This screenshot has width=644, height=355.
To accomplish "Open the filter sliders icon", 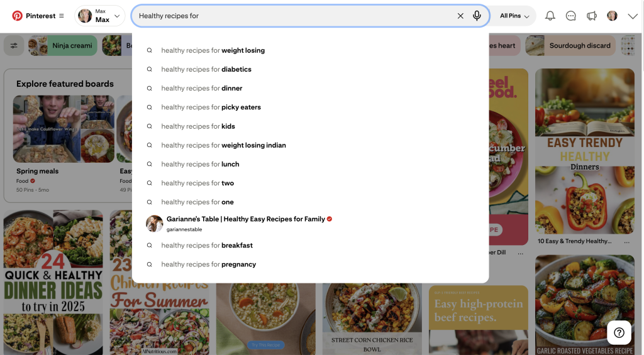I will pyautogui.click(x=14, y=45).
